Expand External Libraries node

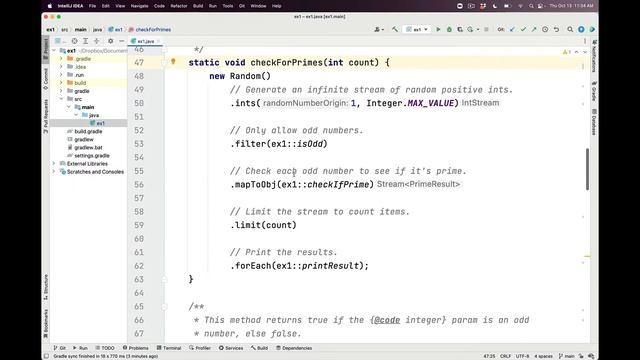point(54,164)
